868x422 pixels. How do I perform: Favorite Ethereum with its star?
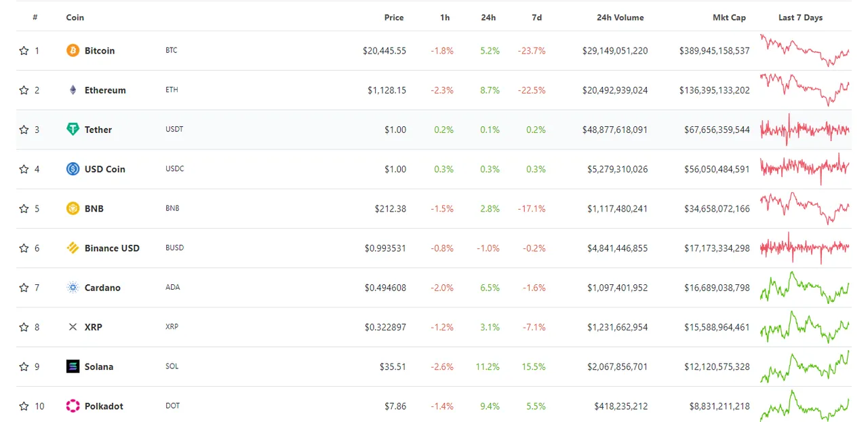point(24,90)
